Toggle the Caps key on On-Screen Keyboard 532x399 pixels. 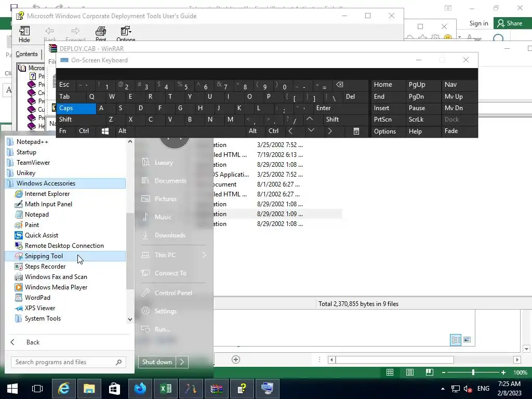pyautogui.click(x=76, y=108)
